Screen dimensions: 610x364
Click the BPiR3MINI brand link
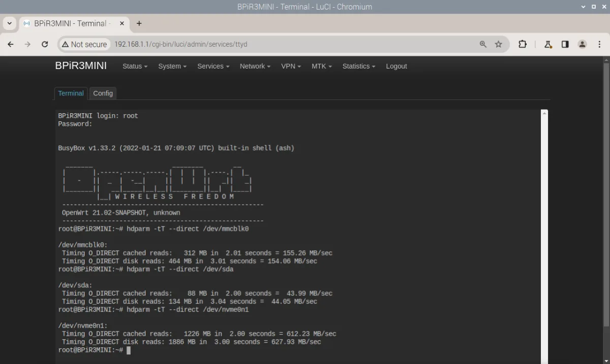point(81,66)
